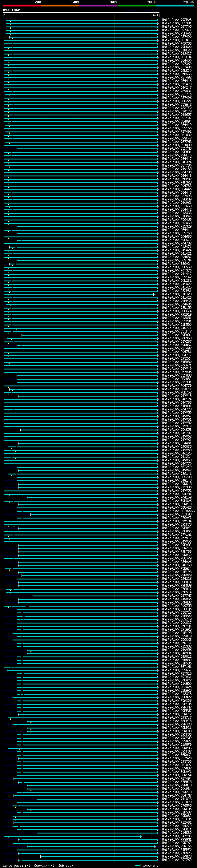
Task: Click hit name UniRef100_Q10HC8
Action: click(176, 856)
